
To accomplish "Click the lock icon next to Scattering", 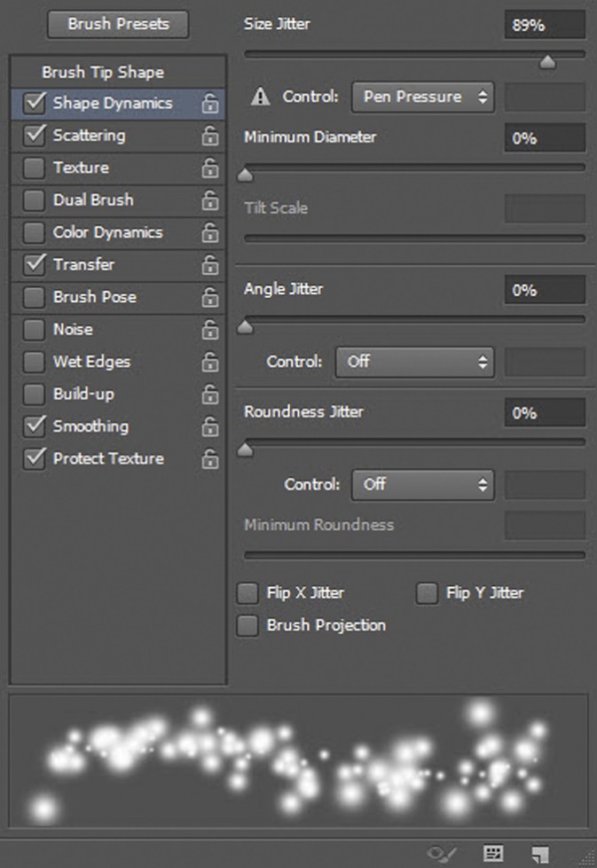I will tap(210, 136).
